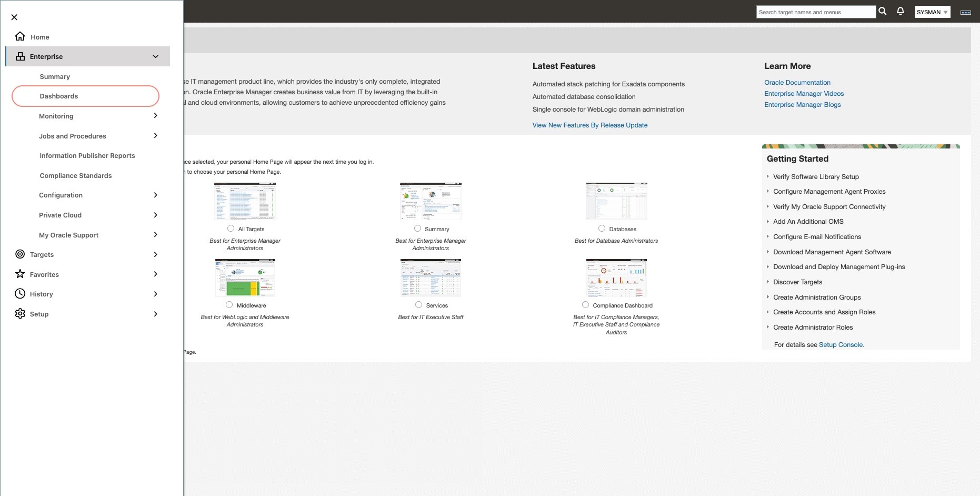Open notifications bell icon
980x496 pixels.
point(901,11)
